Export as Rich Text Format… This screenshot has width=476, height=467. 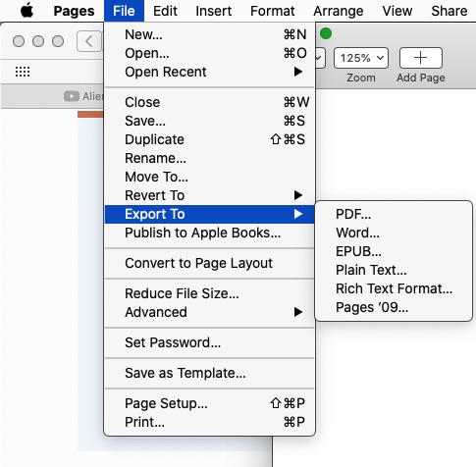pos(394,288)
